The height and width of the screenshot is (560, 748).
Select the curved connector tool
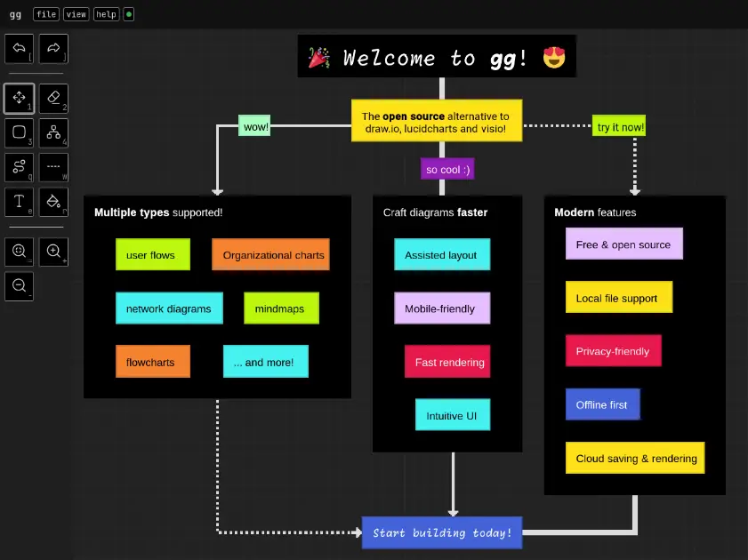(19, 167)
